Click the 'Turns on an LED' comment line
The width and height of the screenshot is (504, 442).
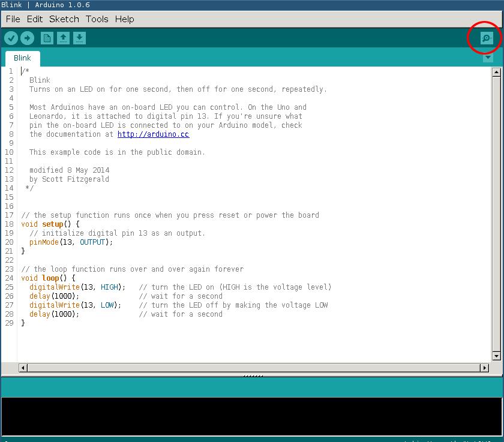click(x=178, y=89)
